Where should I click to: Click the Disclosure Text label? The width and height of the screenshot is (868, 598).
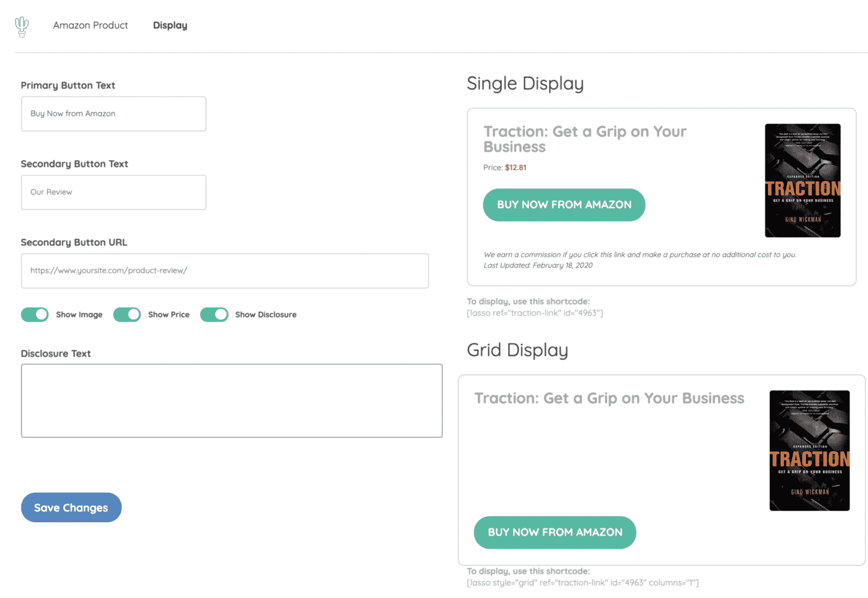click(56, 353)
